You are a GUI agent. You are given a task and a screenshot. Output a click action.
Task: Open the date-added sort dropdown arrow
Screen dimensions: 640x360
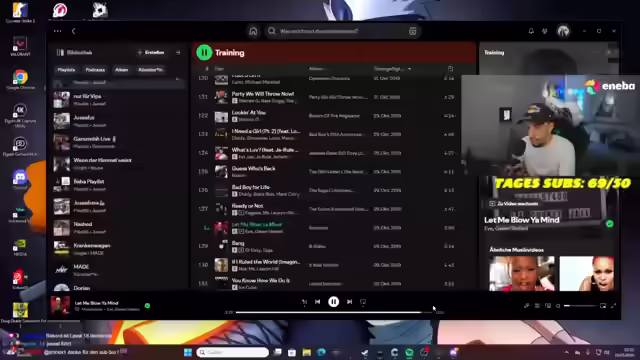pos(409,69)
